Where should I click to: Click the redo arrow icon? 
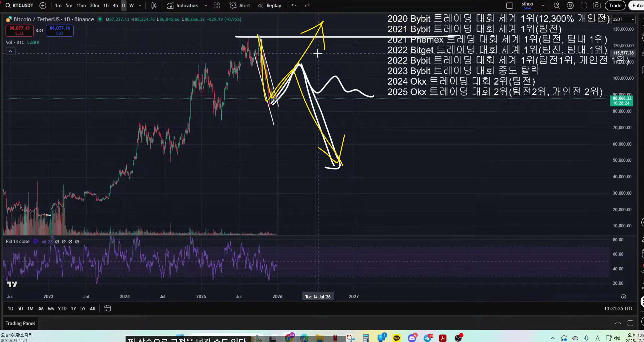click(x=307, y=6)
